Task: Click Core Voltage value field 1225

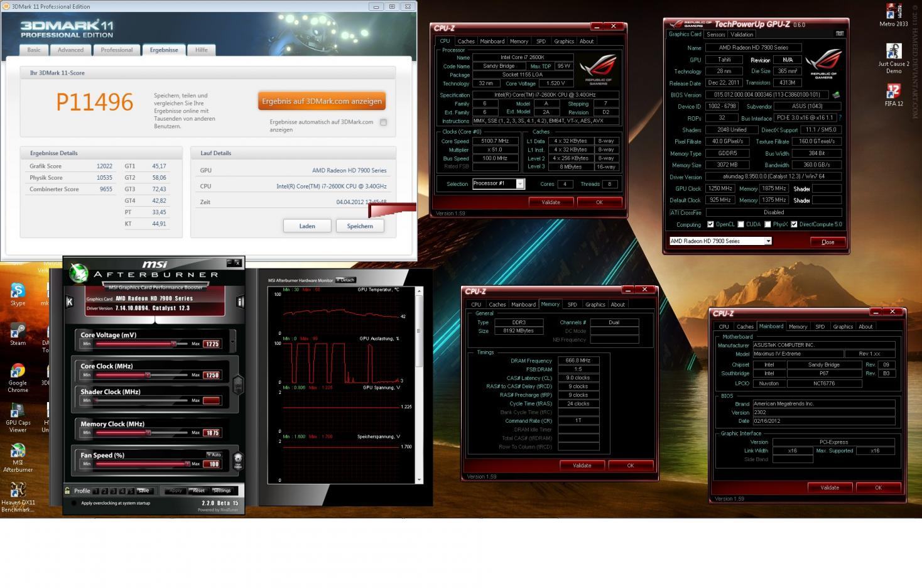Action: point(212,344)
